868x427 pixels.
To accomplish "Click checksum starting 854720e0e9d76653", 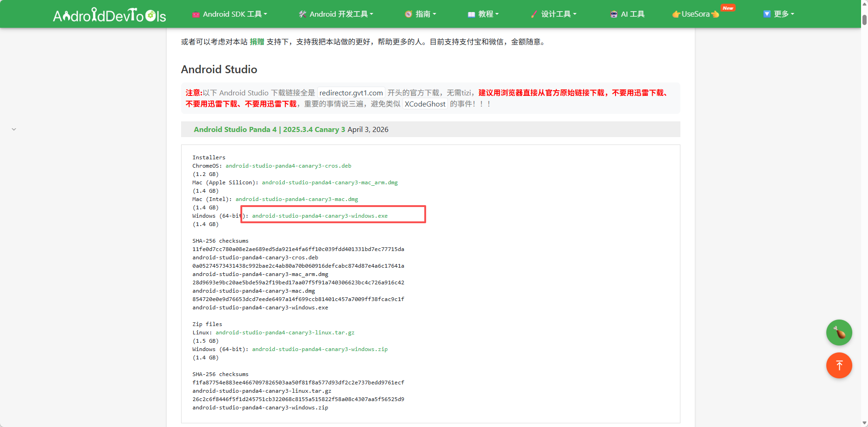I will [298, 299].
